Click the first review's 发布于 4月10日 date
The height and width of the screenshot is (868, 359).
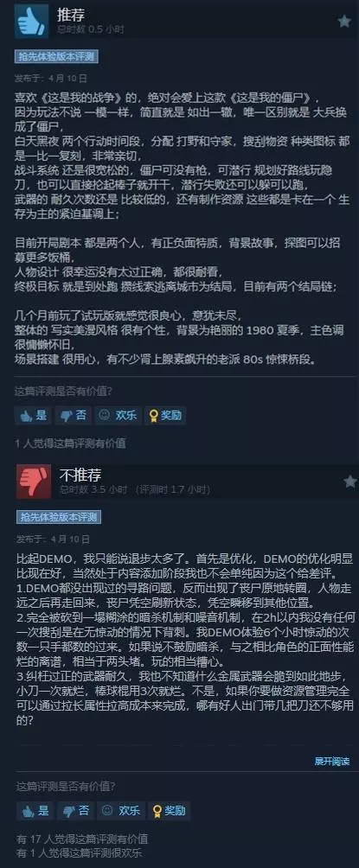51,78
